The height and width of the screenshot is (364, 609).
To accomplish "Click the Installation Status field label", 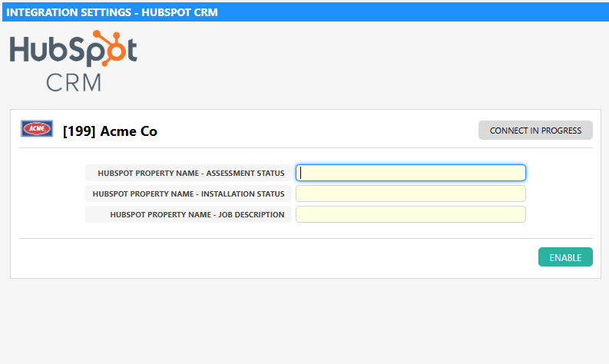I will pyautogui.click(x=188, y=194).
